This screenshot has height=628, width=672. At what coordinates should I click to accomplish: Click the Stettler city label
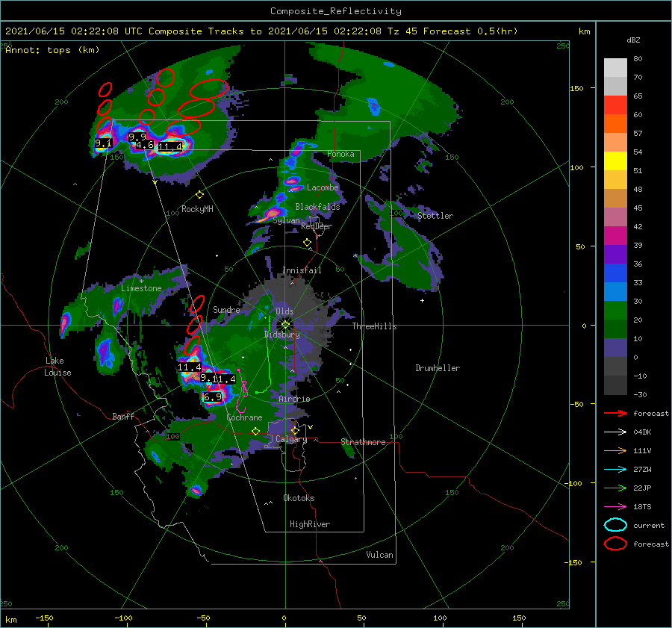point(435,216)
